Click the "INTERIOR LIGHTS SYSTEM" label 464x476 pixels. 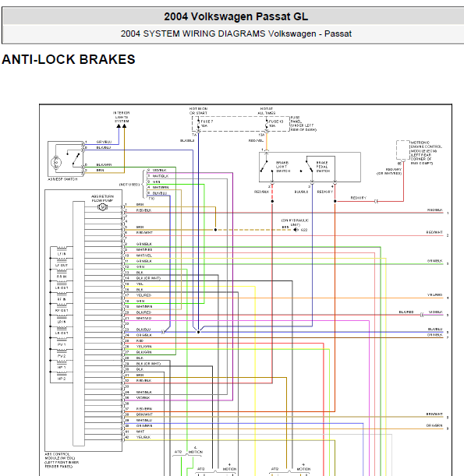(122, 117)
